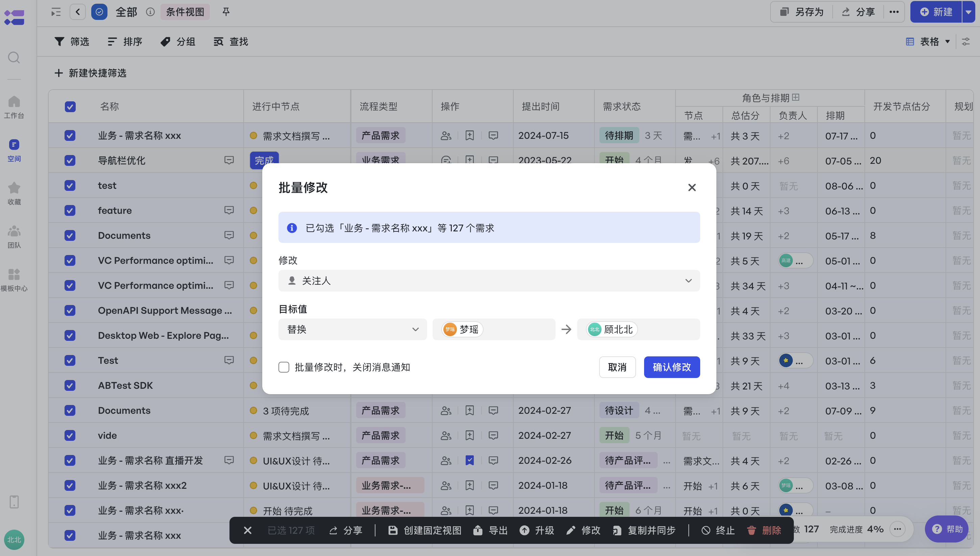980x556 pixels.
Task: Open 排序 sort in toolbar
Action: tap(125, 42)
